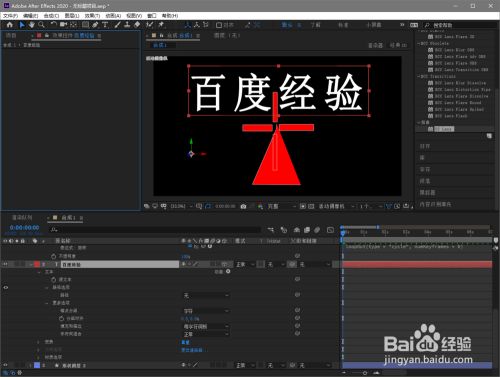This screenshot has width=500, height=377.
Task: Select the Pan Behind anchor point tool
Action: tap(73, 25)
